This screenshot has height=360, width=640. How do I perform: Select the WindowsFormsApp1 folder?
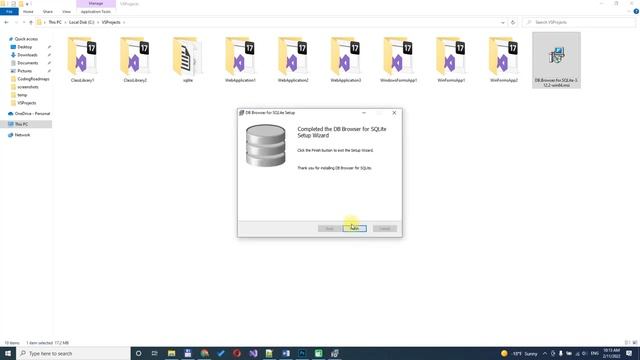coord(398,60)
